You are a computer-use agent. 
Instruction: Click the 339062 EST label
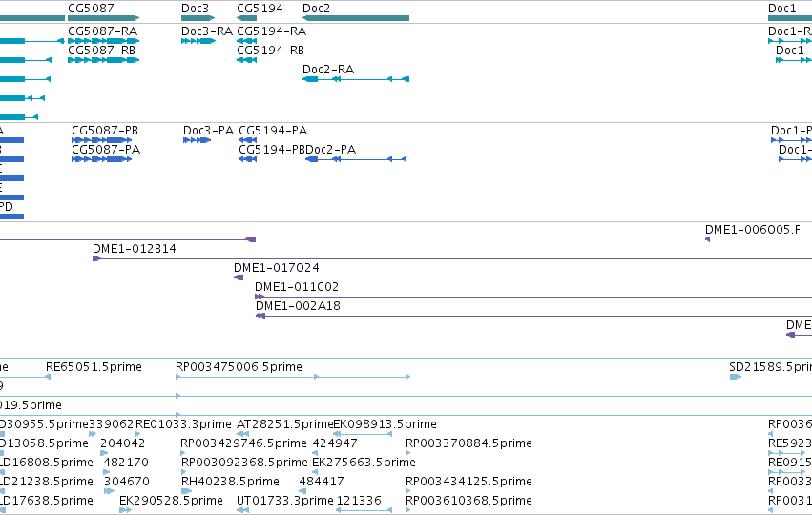click(112, 424)
